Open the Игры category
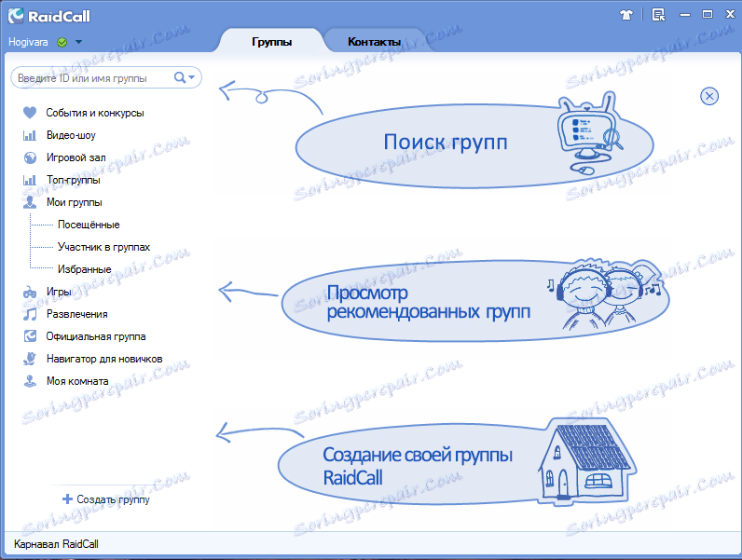The height and width of the screenshot is (560, 742). pyautogui.click(x=59, y=292)
